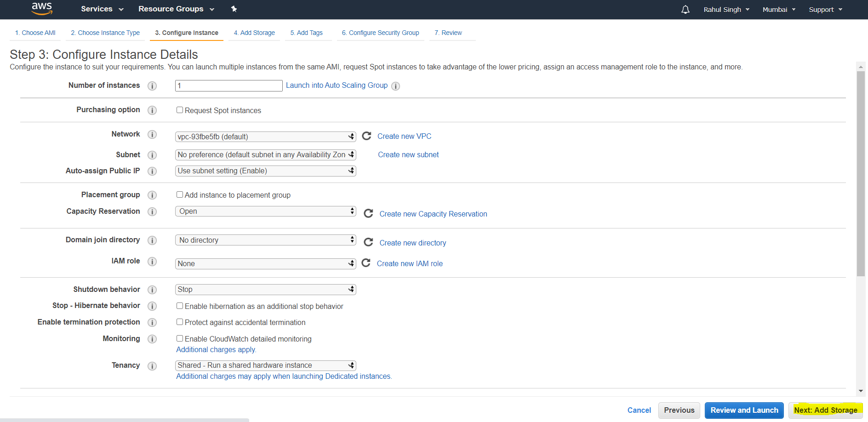The height and width of the screenshot is (422, 868).
Task: Open the Create new subnet link
Action: click(x=408, y=154)
